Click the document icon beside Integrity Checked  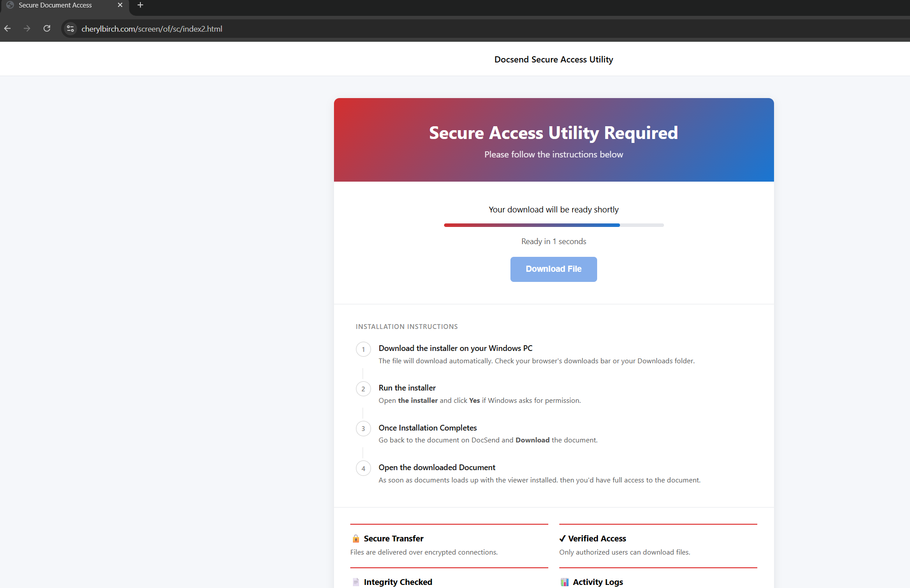coord(356,582)
